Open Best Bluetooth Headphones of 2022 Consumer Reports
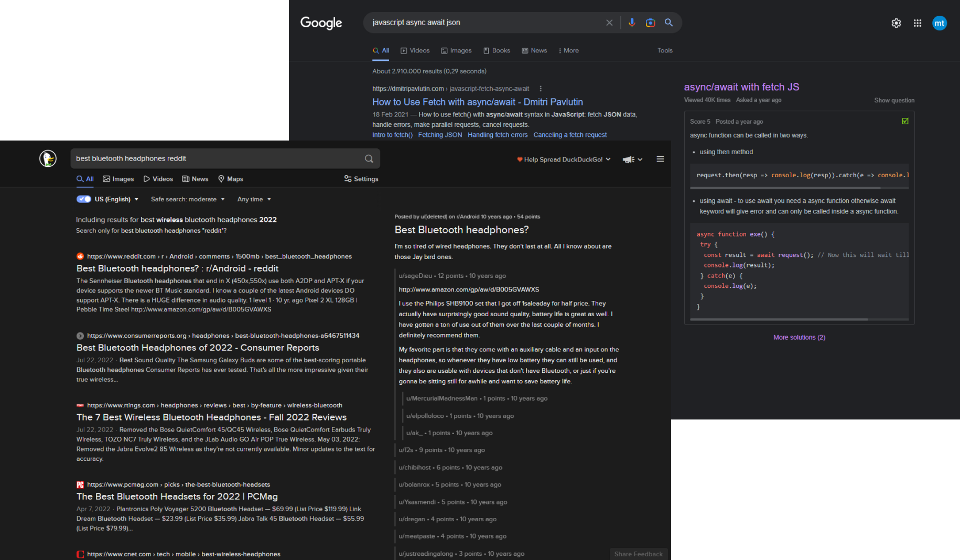Viewport: 960px width, 560px height. [x=198, y=348]
